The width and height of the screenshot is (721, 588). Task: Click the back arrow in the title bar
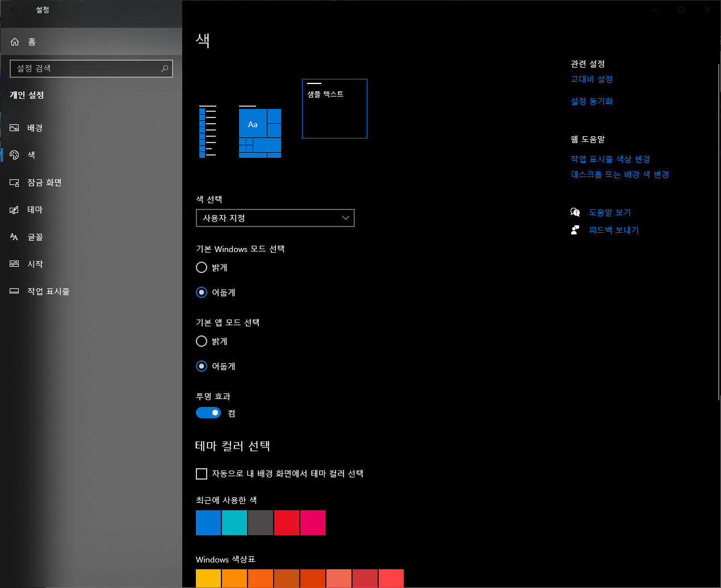pyautogui.click(x=14, y=10)
